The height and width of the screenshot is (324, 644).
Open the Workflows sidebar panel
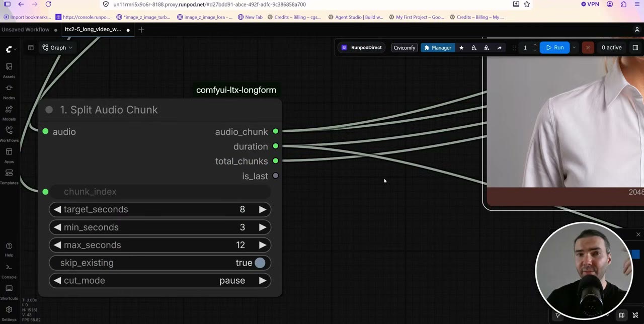point(9,134)
